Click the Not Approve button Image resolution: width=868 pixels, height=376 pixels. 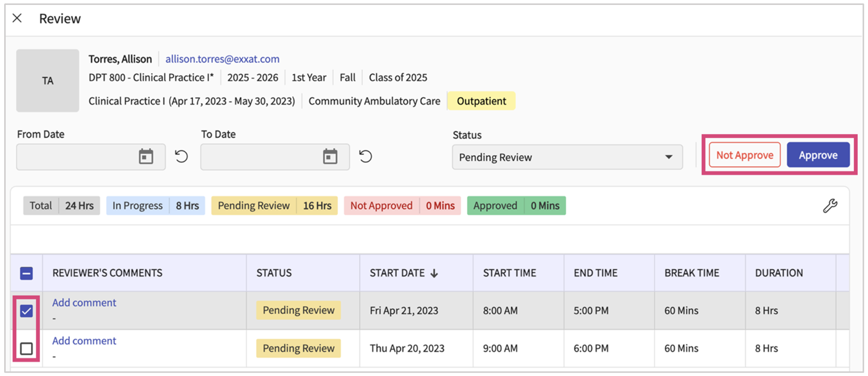pos(745,155)
